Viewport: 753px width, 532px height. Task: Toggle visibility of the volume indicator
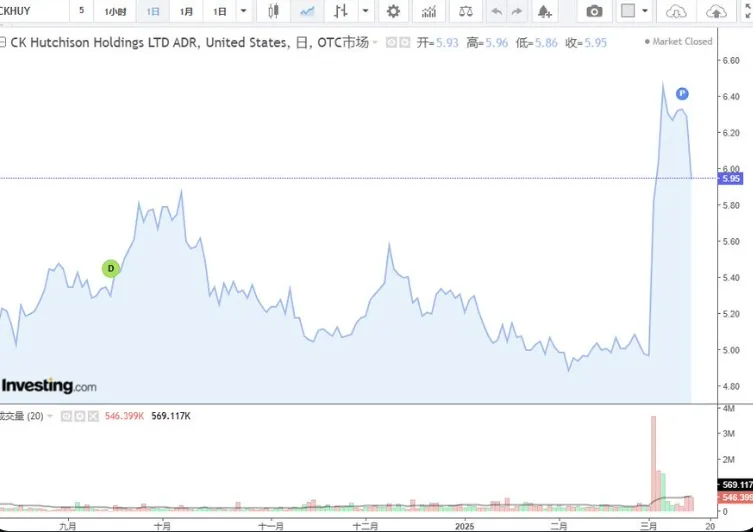point(66,416)
